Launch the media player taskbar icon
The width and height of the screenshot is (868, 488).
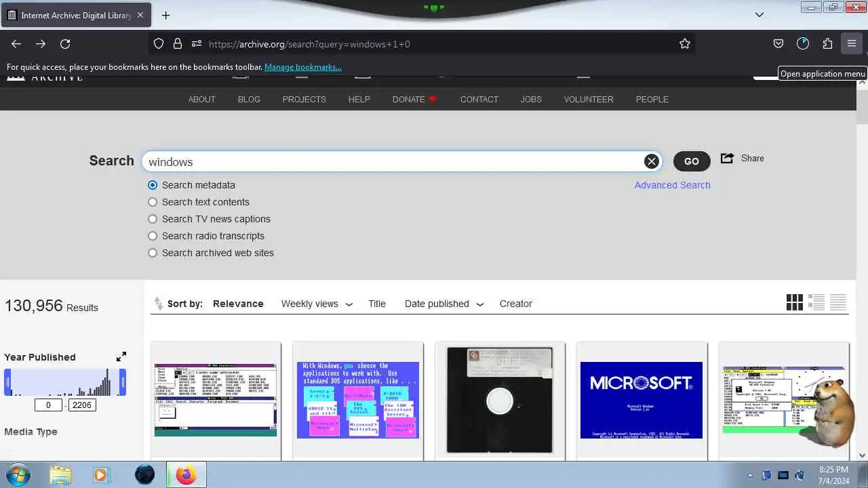(100, 475)
